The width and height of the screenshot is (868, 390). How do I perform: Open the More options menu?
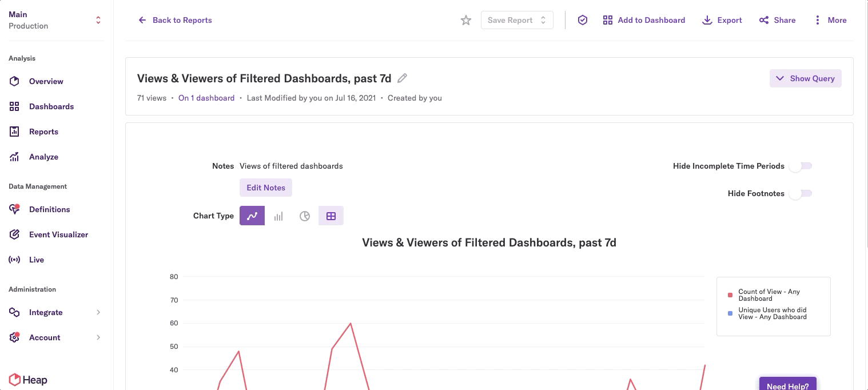(x=830, y=20)
